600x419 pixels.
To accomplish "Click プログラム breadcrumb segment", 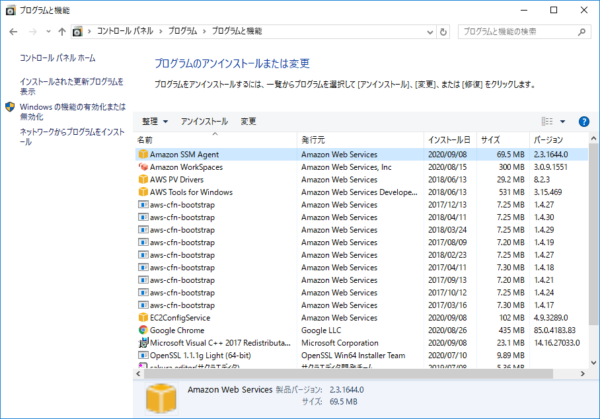I will click(183, 31).
